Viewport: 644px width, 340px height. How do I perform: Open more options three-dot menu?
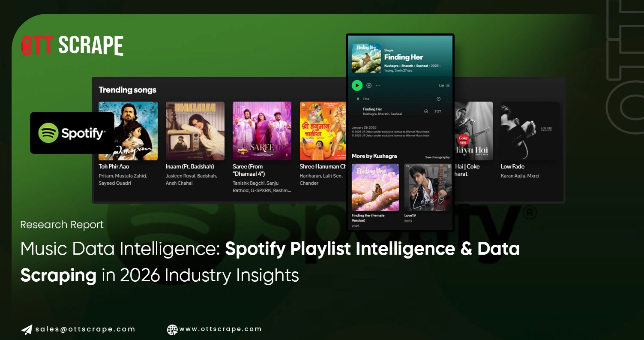tap(378, 85)
